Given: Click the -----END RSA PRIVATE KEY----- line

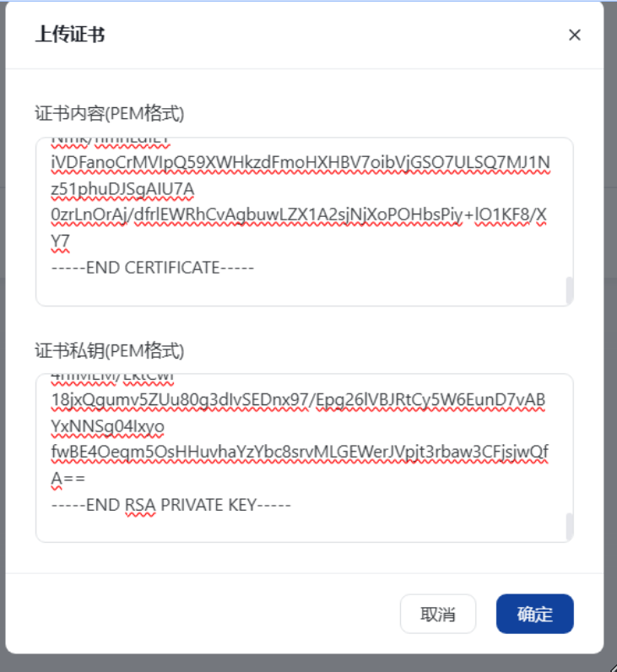Looking at the screenshot, I should coord(171,505).
